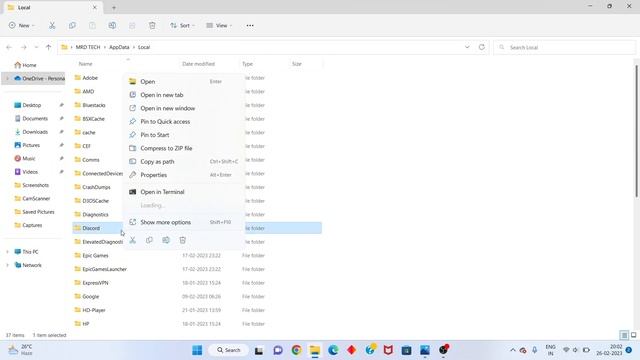Select the Adobe folder

(86, 78)
